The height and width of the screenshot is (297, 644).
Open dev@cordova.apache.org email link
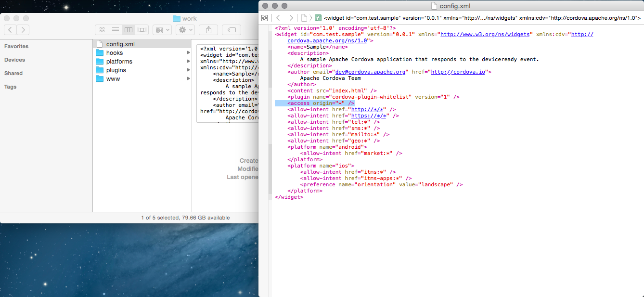[371, 72]
